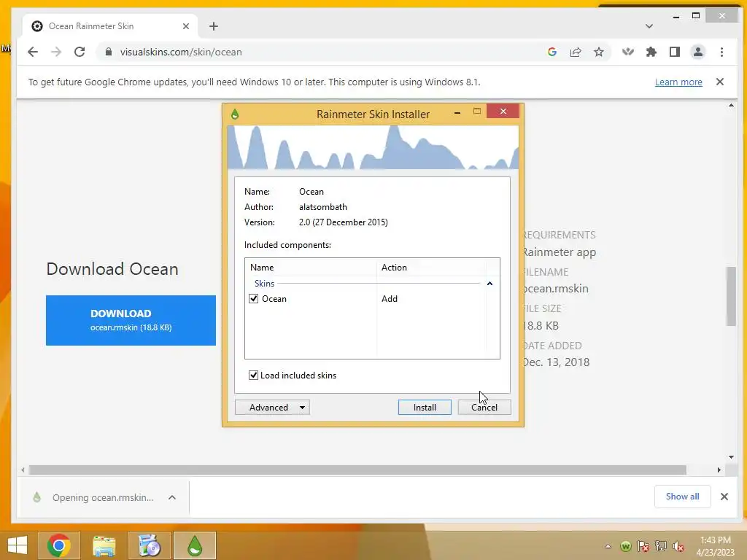747x560 pixels.
Task: Select the Ocean Rainmeter Skin tab
Action: 111,26
